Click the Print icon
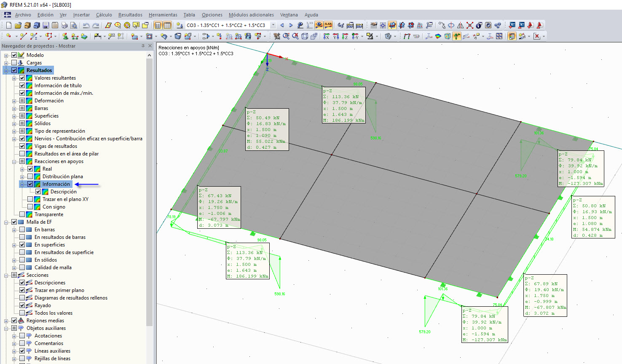 pyautogui.click(x=64, y=25)
